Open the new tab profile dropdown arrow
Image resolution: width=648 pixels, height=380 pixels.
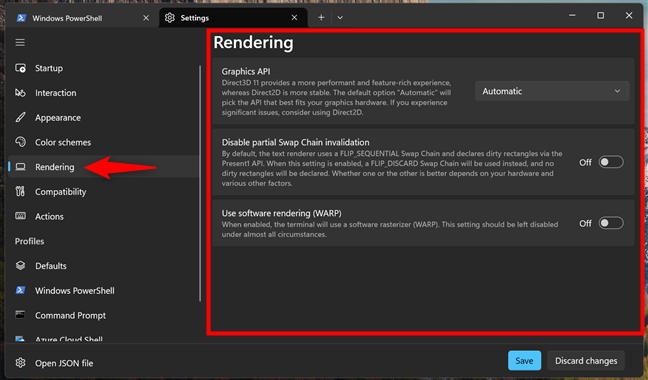click(340, 18)
